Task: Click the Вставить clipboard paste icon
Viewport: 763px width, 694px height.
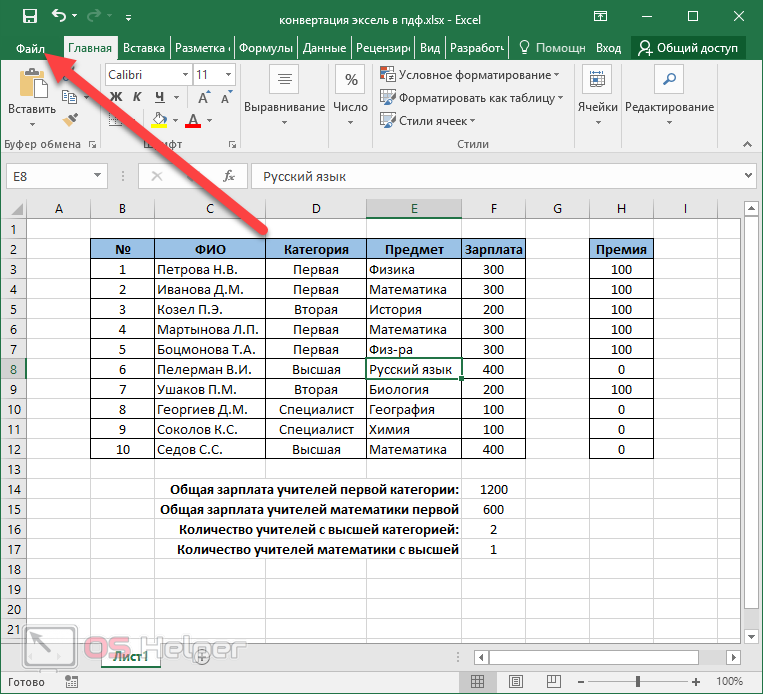Action: click(33, 83)
